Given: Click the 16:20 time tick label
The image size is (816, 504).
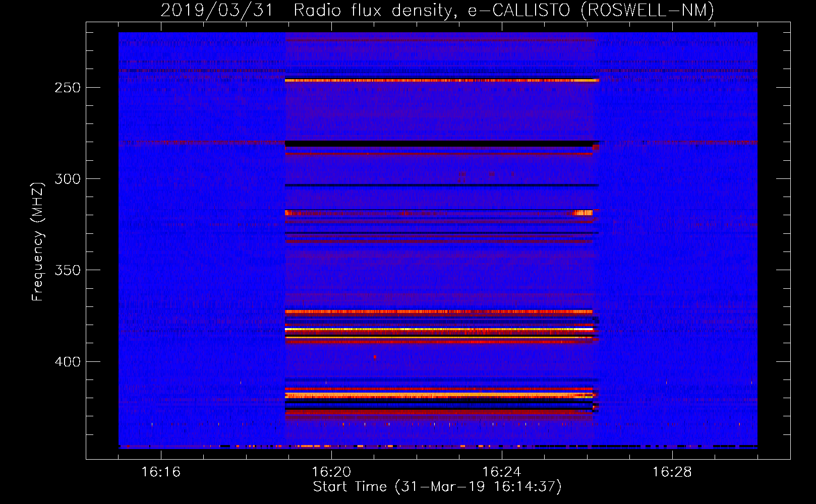Looking at the screenshot, I should pos(331,472).
